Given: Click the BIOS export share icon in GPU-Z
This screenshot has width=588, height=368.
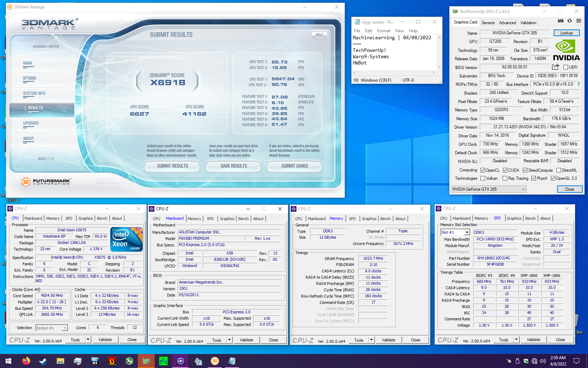Looking at the screenshot, I should point(555,67).
